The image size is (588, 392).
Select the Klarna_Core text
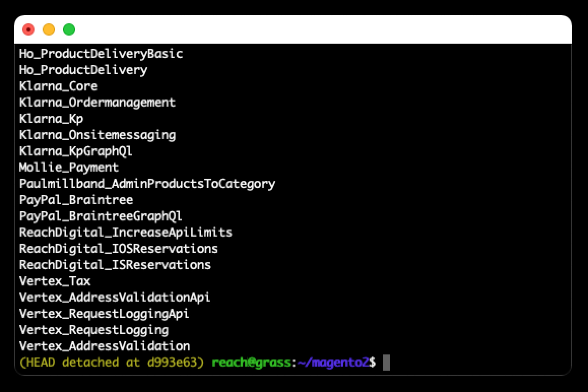58,86
